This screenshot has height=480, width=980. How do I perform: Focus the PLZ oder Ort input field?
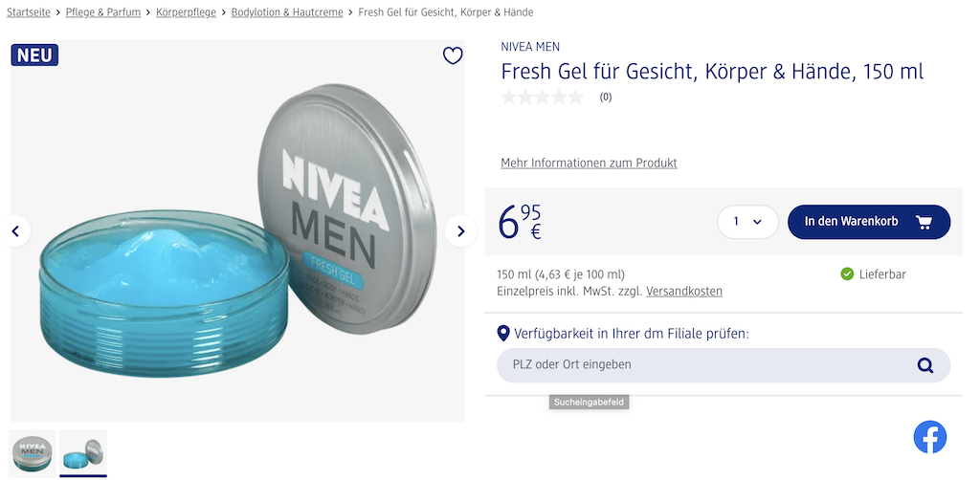point(703,364)
